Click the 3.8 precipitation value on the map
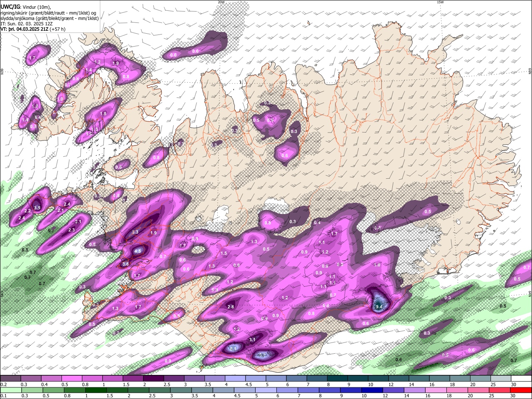 coord(126,264)
